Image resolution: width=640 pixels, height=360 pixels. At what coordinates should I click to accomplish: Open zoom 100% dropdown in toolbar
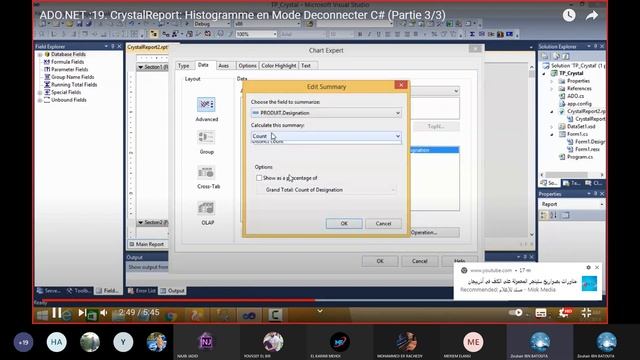click(x=275, y=34)
